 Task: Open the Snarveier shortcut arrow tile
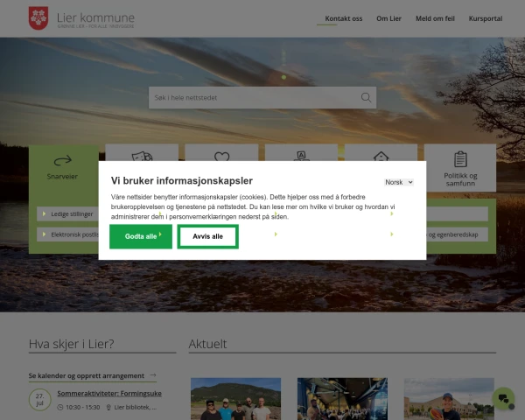pos(62,167)
